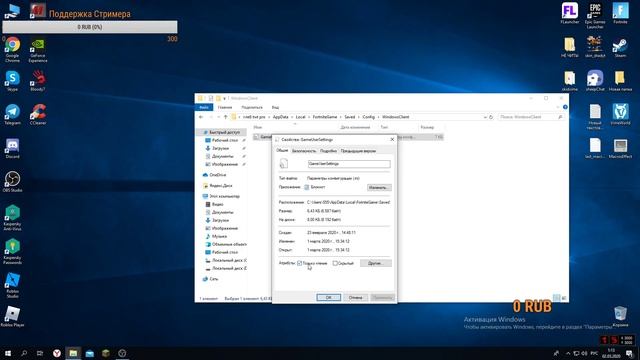This screenshot has width=640, height=360.
Task: Click the File Explorer taskbar icon
Action: click(73, 353)
